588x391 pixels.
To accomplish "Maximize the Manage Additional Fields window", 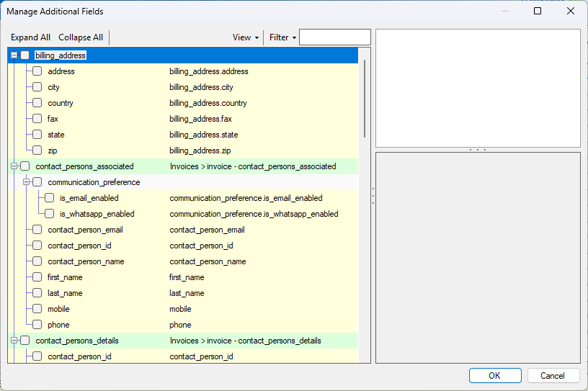I will (x=538, y=11).
